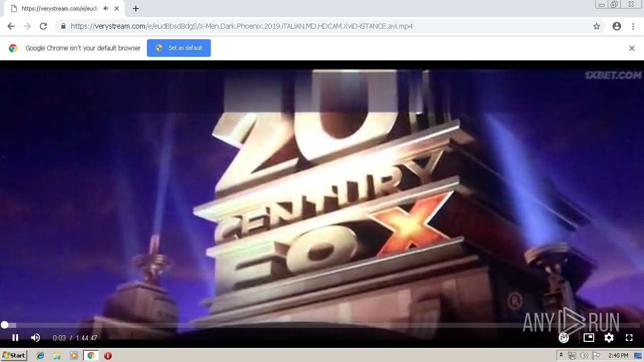The width and height of the screenshot is (644, 362).
Task: Click the 2:40 PM clock
Action: point(618,355)
